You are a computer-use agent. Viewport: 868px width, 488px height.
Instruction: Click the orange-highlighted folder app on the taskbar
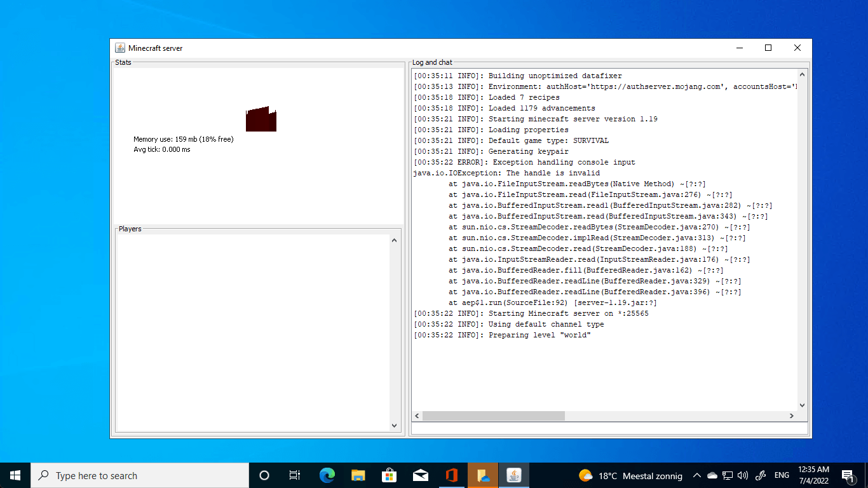[483, 475]
